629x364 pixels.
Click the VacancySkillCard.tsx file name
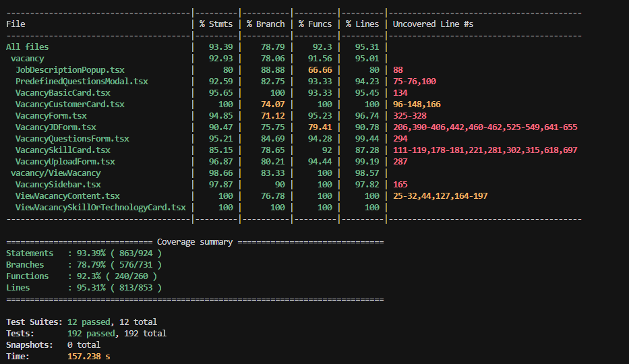63,150
